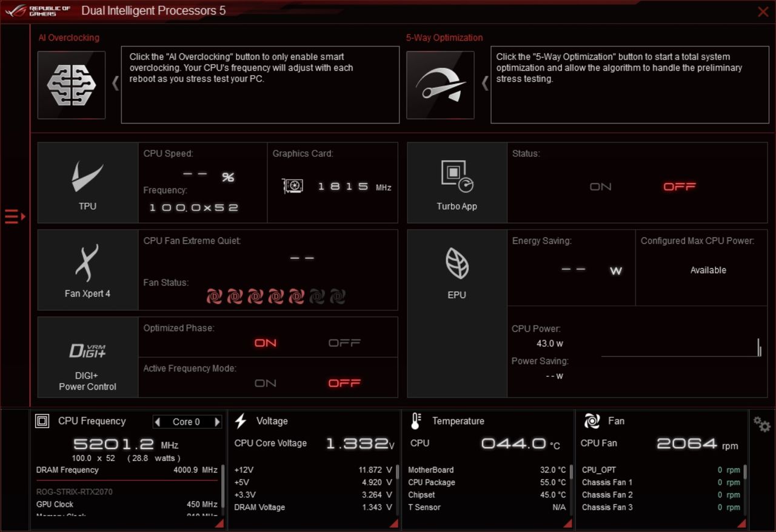
Task: Click the Voltage panel scrollbar
Action: pyautogui.click(x=398, y=472)
